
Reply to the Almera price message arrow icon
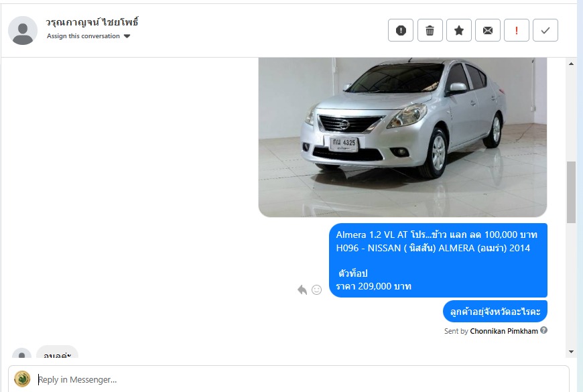pos(302,289)
